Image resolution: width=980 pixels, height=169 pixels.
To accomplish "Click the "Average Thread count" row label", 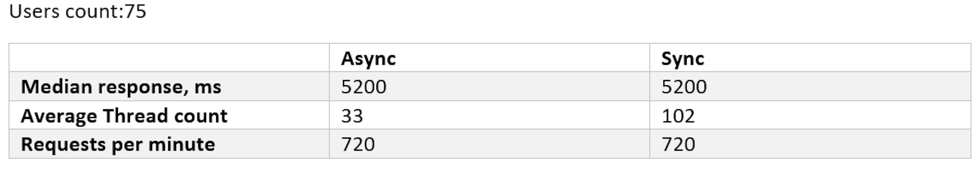I will pos(124,116).
